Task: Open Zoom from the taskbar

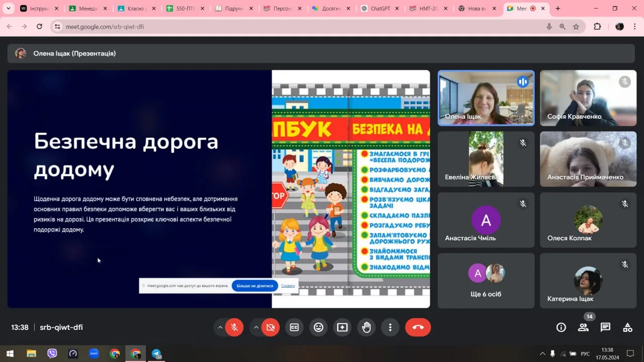Action: tap(94, 353)
